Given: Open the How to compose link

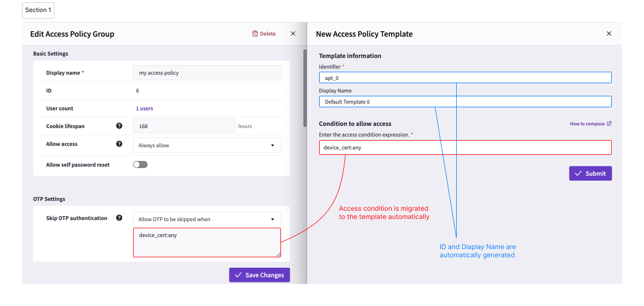Looking at the screenshot, I should click(587, 124).
